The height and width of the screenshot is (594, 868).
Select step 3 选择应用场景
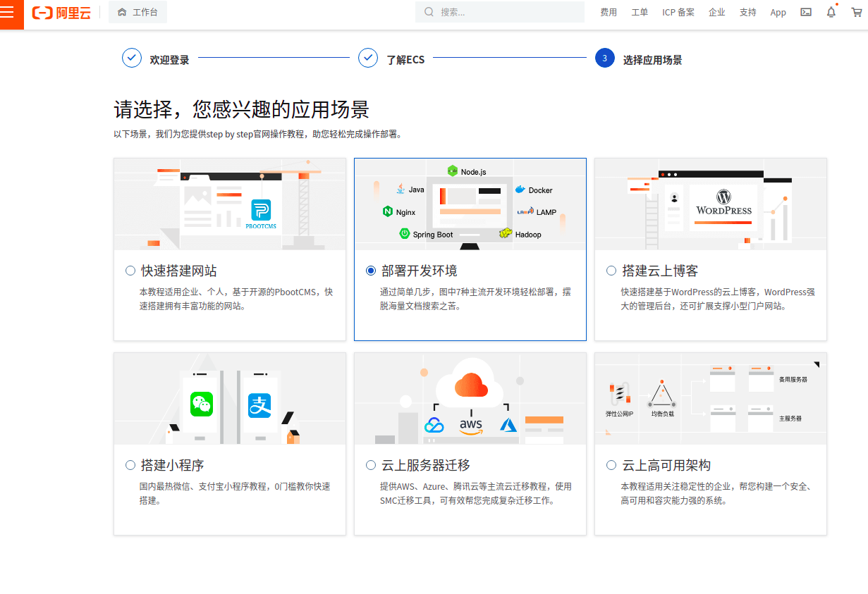[x=639, y=59]
